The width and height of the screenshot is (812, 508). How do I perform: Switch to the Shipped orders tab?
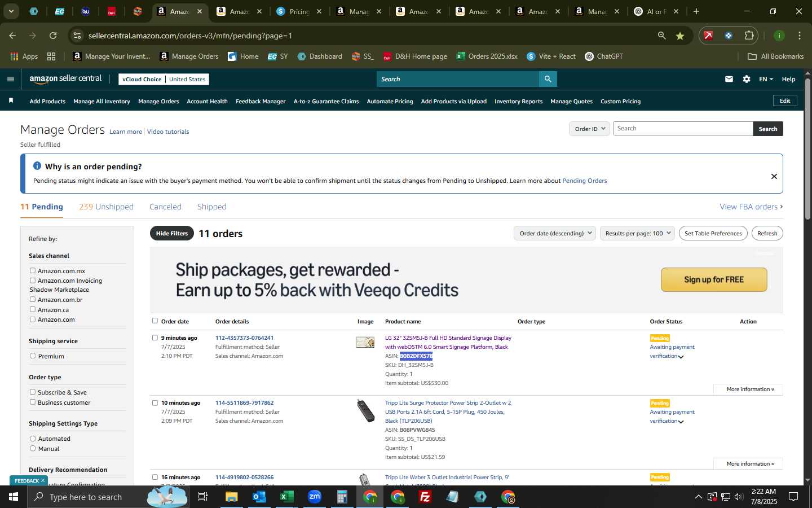coord(211,207)
